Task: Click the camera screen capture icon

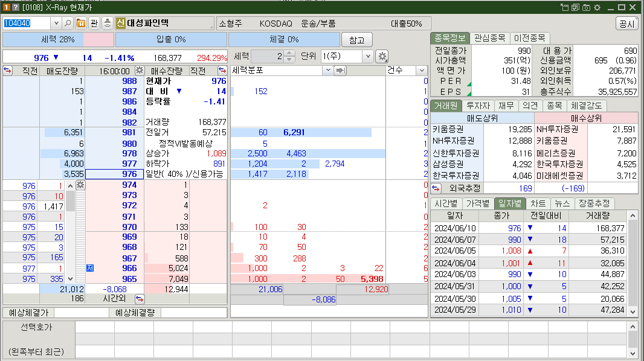Action: point(586,7)
